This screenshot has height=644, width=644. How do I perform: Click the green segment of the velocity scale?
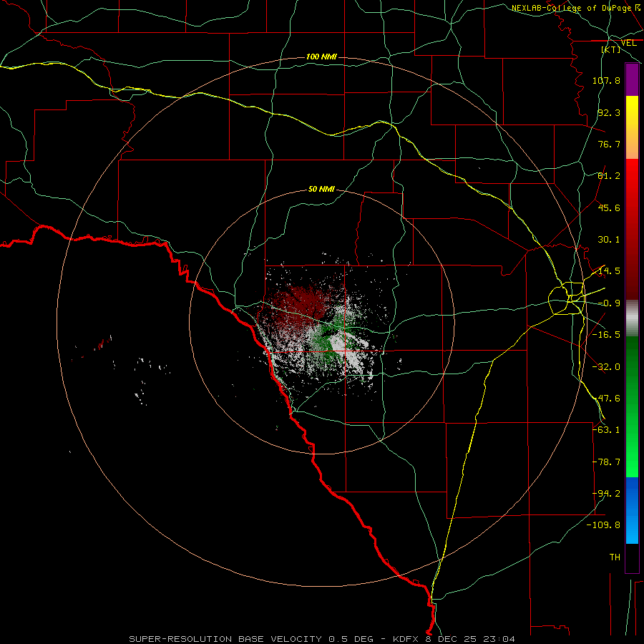[632, 406]
